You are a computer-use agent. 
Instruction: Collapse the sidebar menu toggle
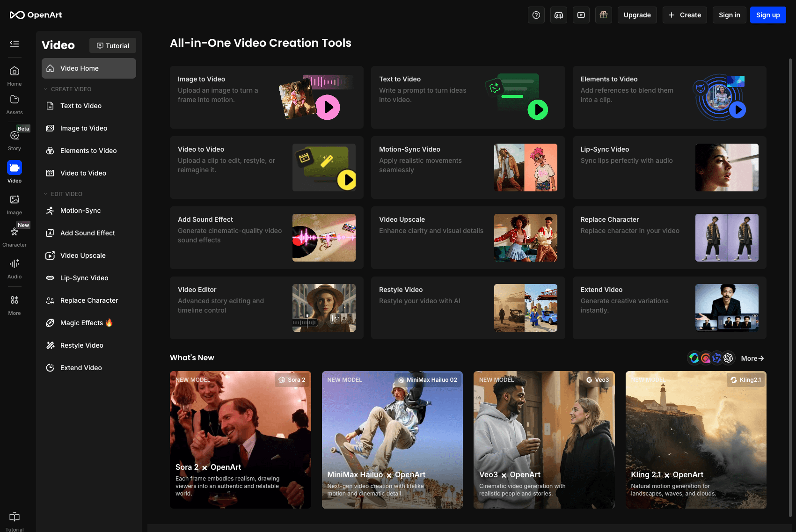click(15, 44)
